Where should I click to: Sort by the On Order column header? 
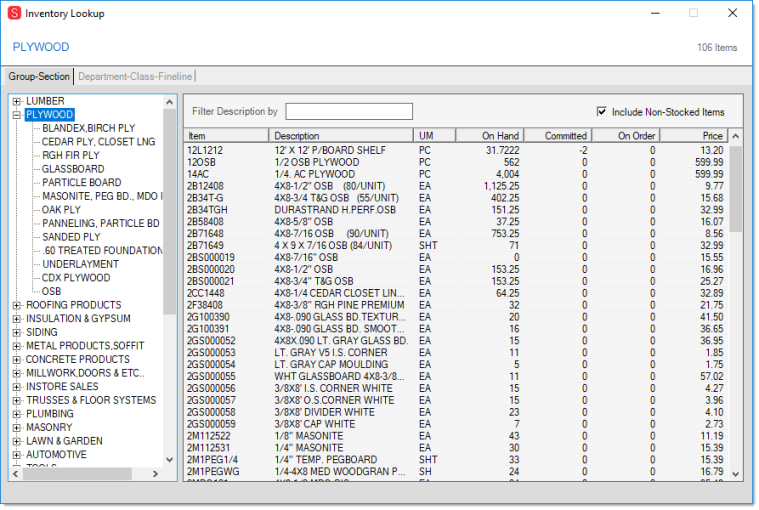(626, 135)
